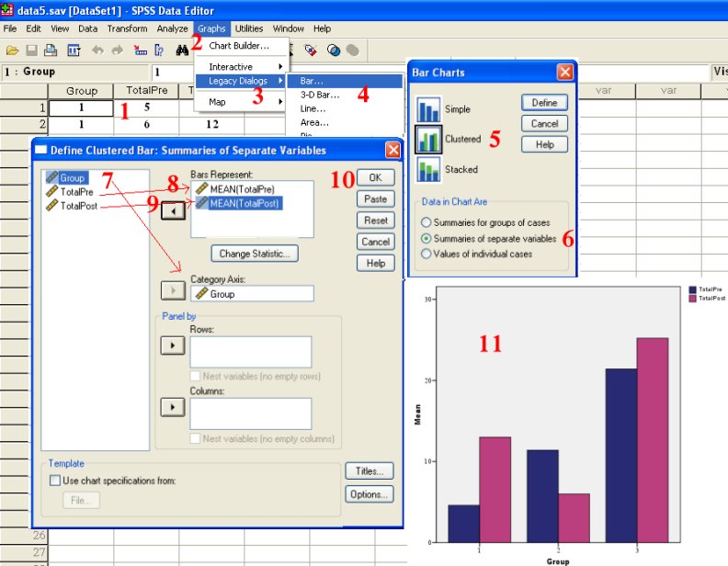
Task: Click the Category Axis field containing Group
Action: click(252, 294)
